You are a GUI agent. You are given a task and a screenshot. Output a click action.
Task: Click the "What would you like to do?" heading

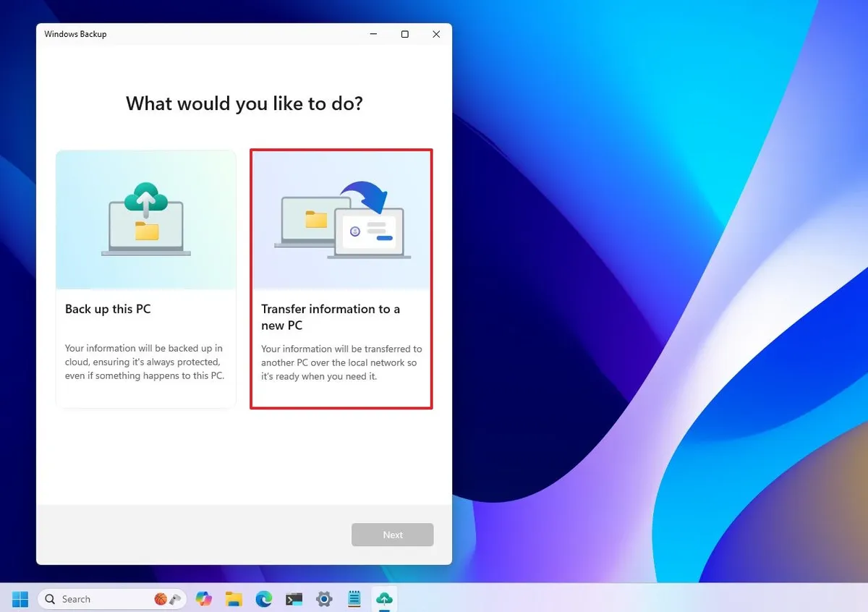(x=244, y=103)
